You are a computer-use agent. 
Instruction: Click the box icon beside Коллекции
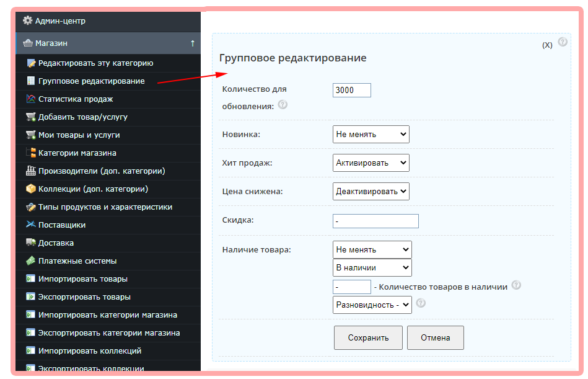[30, 189]
